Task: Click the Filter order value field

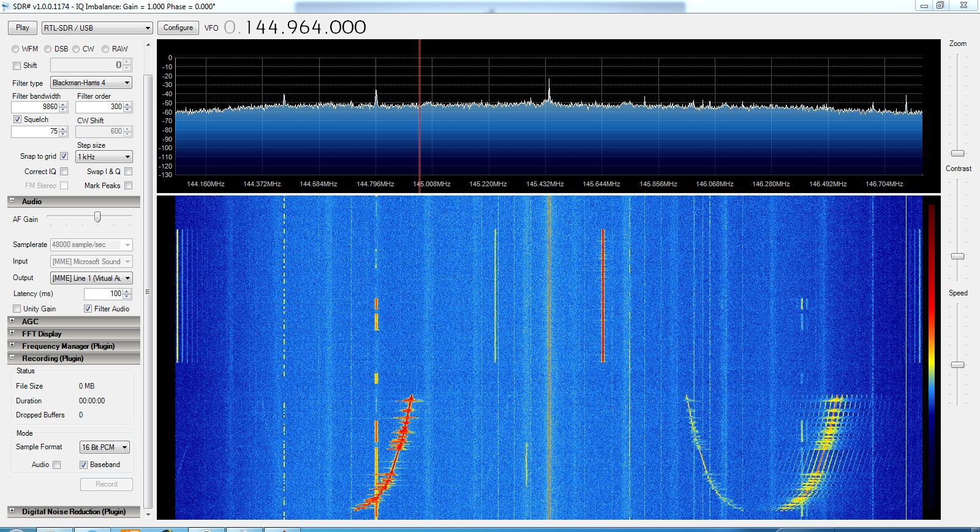Action: pos(99,107)
